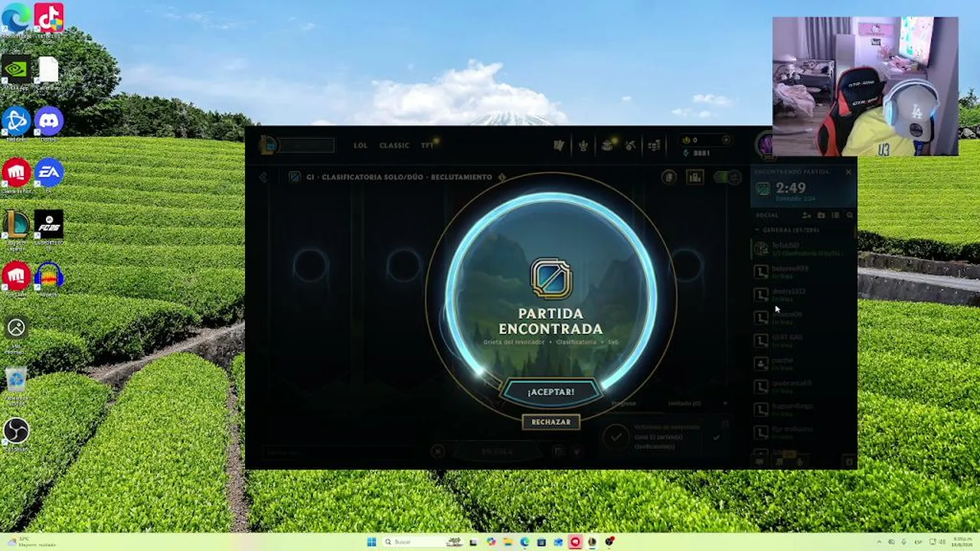Open the Audacity desktop shortcut
The width and height of the screenshot is (980, 551).
[x=49, y=277]
